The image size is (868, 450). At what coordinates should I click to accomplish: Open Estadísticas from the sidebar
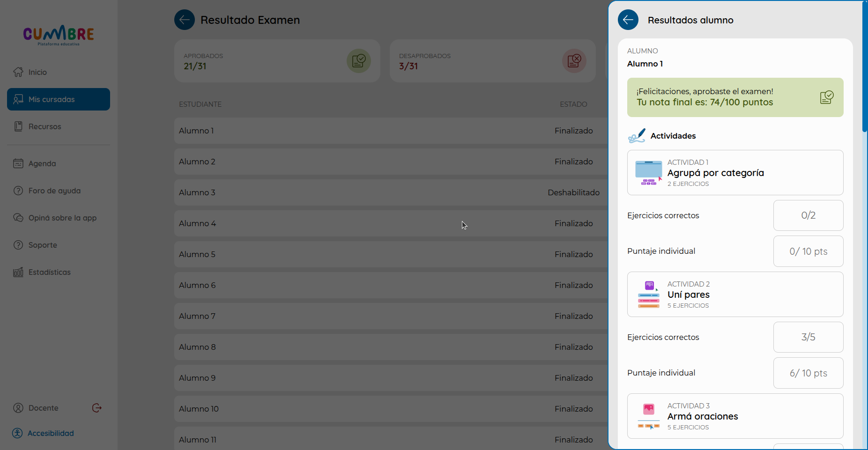click(x=59, y=272)
